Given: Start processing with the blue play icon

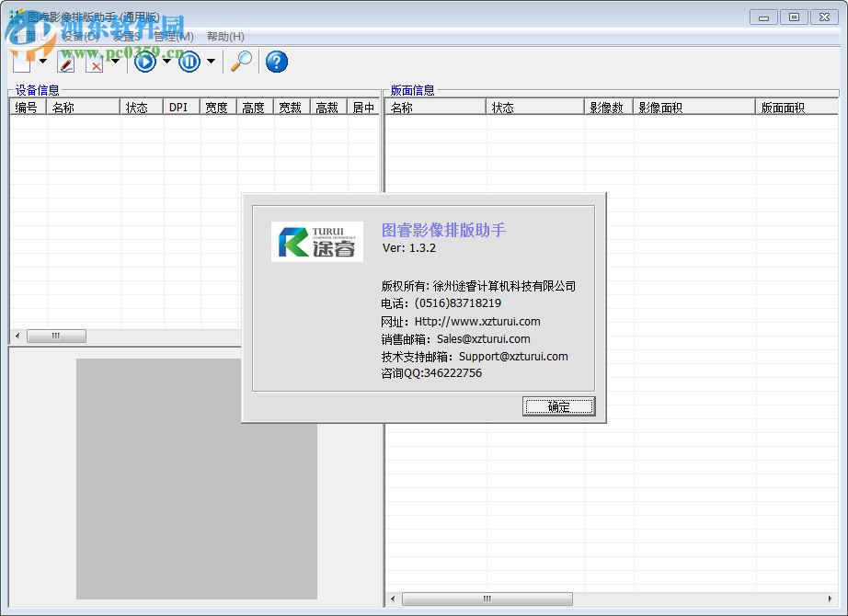Looking at the screenshot, I should 145,62.
